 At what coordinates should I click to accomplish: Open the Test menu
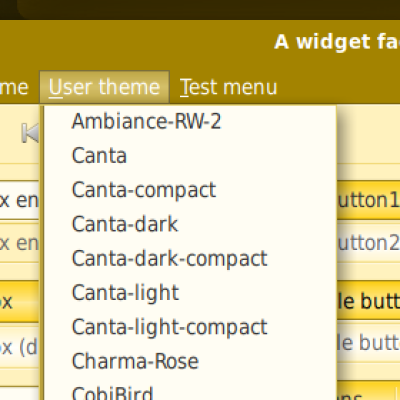[229, 87]
